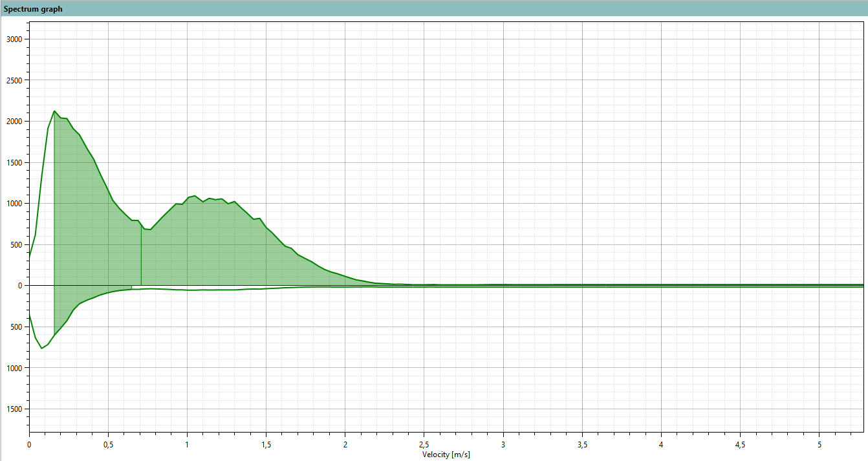Click the 5 tick label on velocity axis

point(819,445)
